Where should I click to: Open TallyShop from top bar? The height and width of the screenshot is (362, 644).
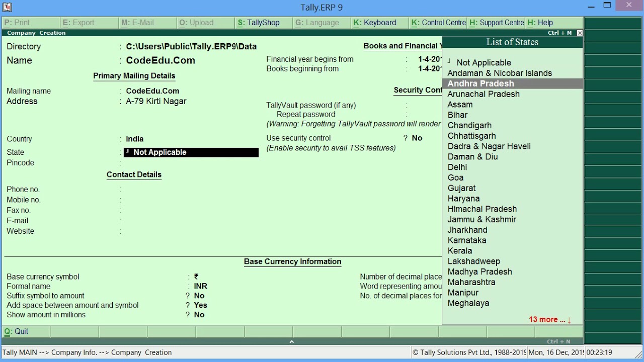[x=264, y=23]
